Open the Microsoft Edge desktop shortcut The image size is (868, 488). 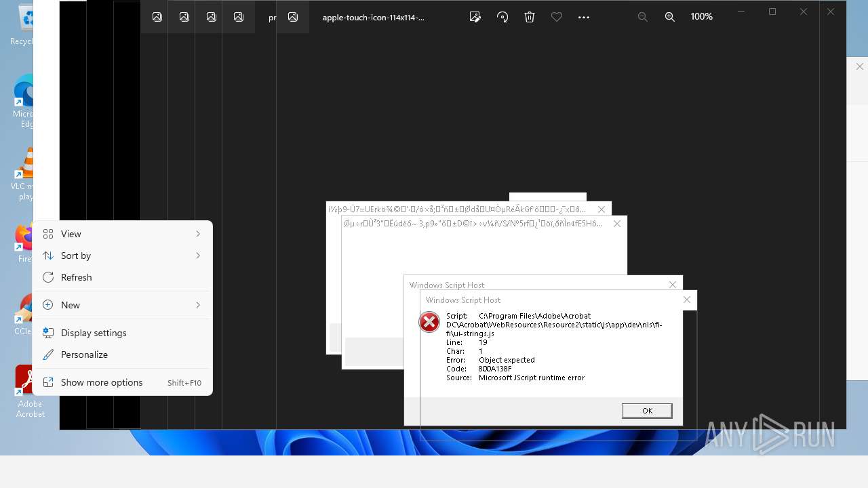[x=24, y=100]
